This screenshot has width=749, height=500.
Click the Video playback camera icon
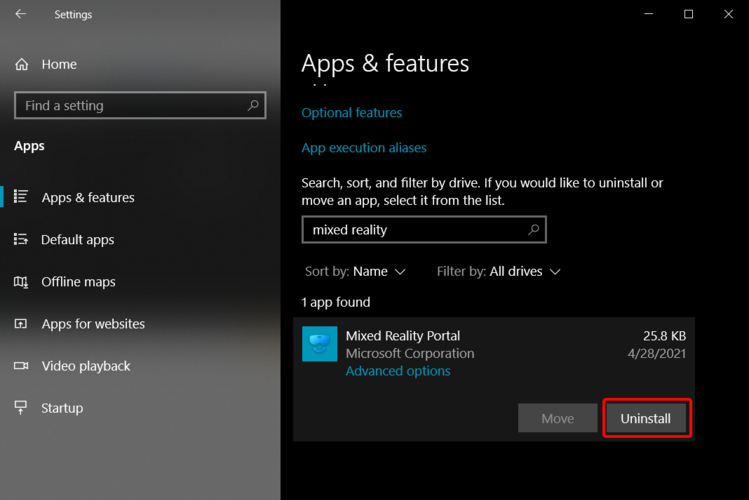(x=21, y=366)
